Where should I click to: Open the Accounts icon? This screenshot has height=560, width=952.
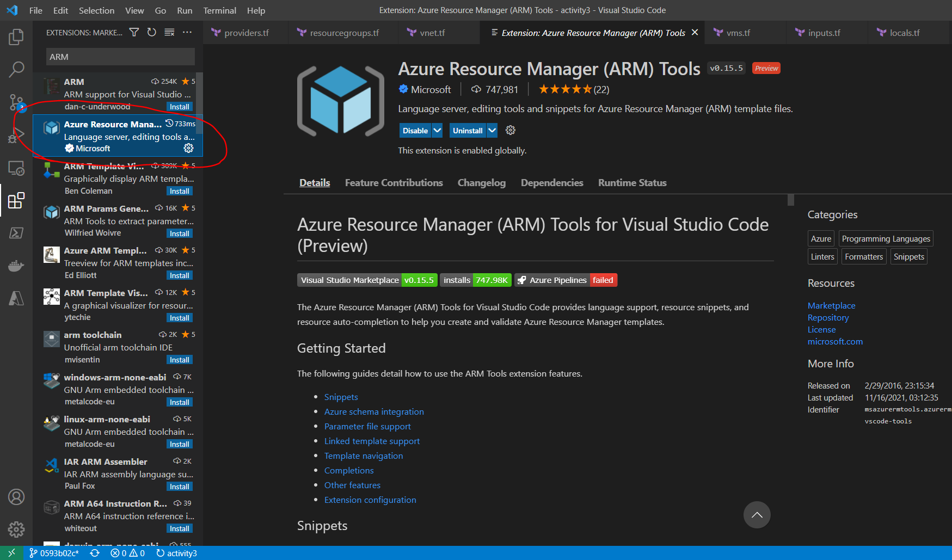16,496
